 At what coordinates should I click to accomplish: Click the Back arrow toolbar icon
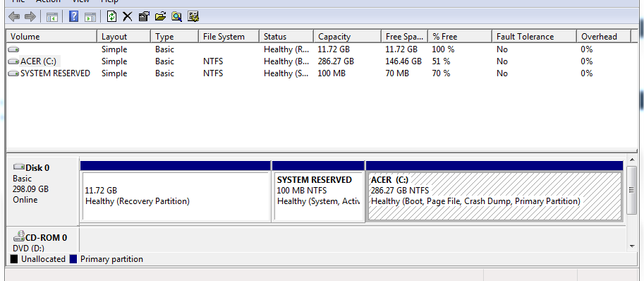pyautogui.click(x=14, y=17)
